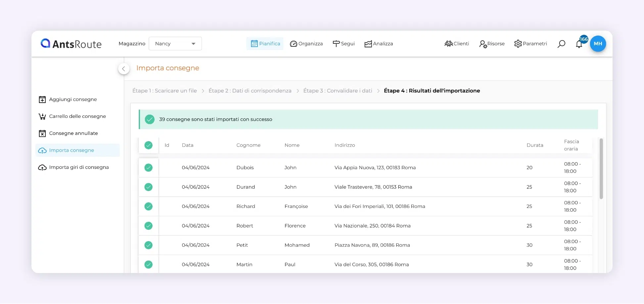Open the Pianifica tab

tap(265, 44)
